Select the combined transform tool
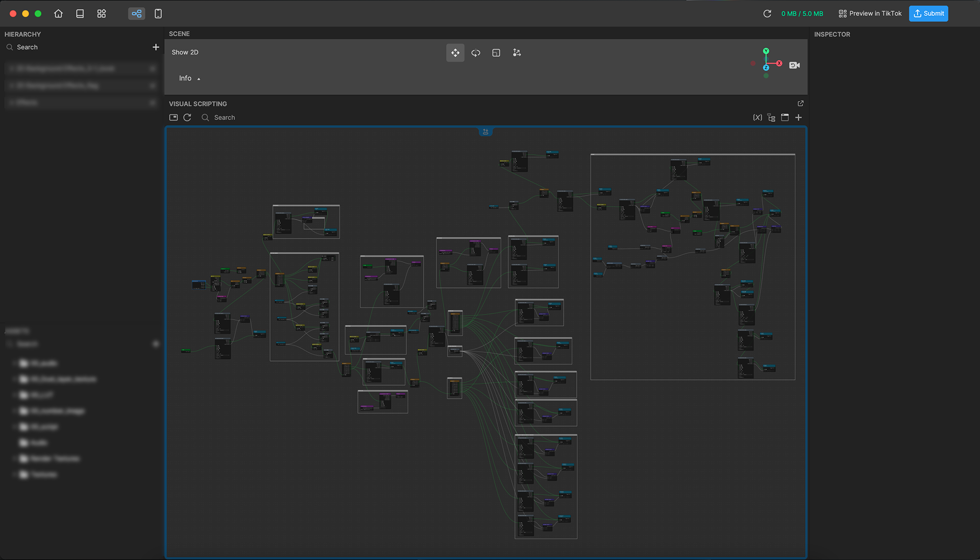Viewport: 980px width, 560px height. tap(517, 53)
